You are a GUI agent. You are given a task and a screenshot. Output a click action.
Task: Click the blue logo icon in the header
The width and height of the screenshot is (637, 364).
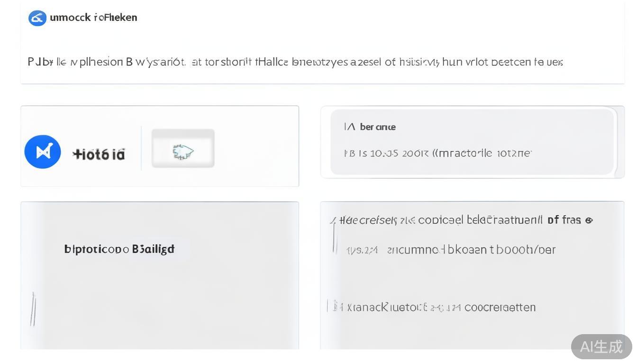click(x=37, y=18)
